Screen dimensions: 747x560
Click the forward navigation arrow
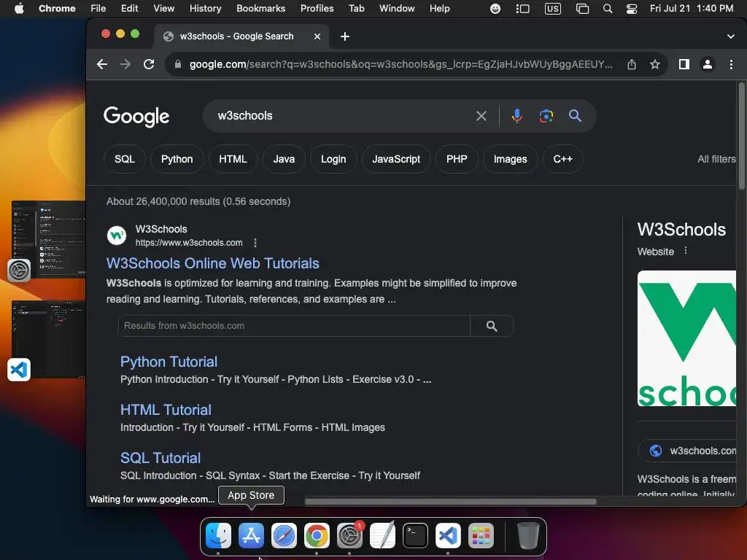[x=125, y=64]
